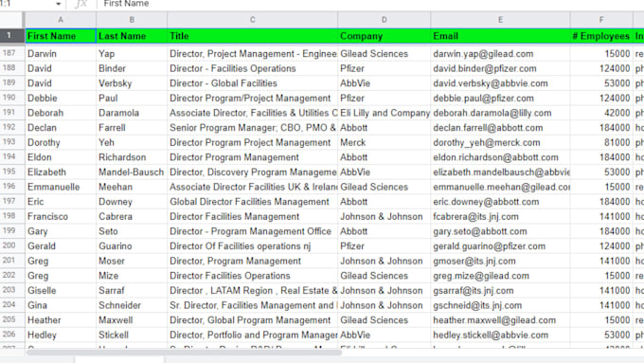Click the title Global Director Facilities Management
The width and height of the screenshot is (644, 363).
[253, 202]
